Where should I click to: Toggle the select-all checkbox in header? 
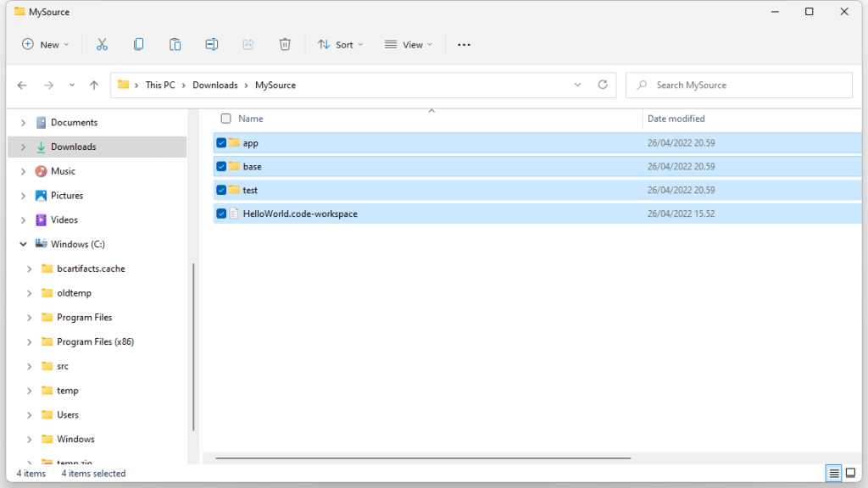(x=225, y=119)
